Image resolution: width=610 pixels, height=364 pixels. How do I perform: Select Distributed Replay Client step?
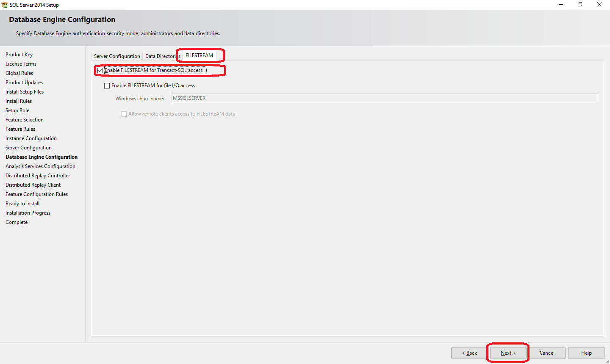33,185
